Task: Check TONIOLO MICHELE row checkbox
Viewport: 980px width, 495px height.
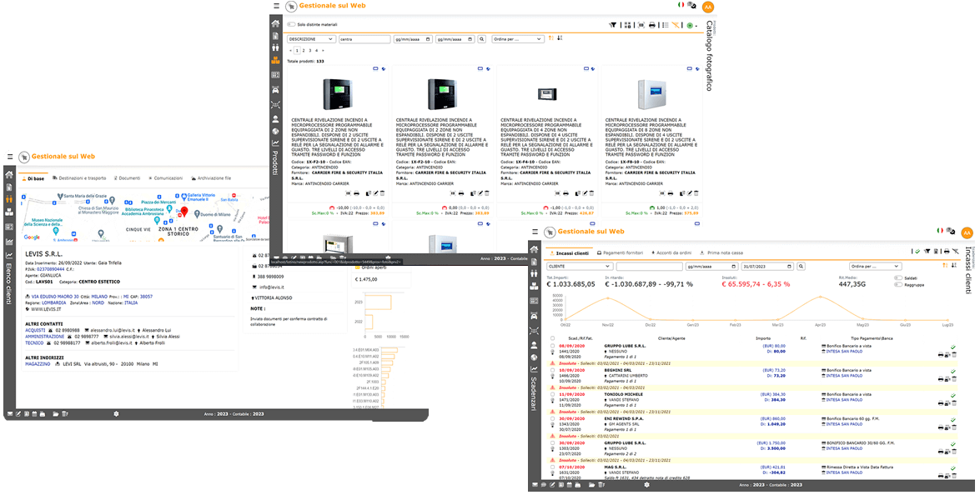Action: [552, 394]
